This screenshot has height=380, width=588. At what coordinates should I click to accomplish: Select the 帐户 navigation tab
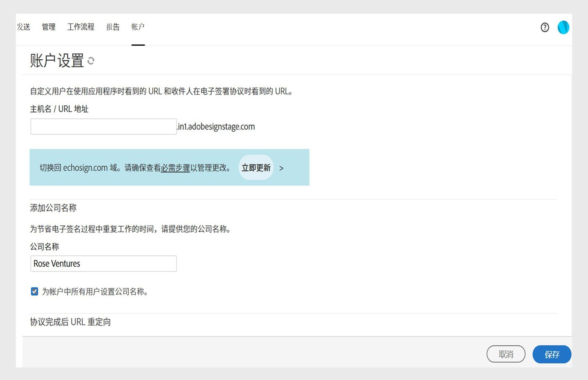138,27
